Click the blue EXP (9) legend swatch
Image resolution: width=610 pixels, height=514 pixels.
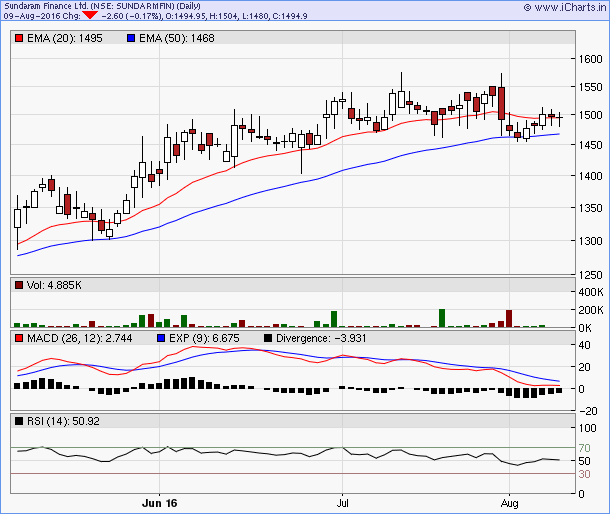tap(161, 338)
